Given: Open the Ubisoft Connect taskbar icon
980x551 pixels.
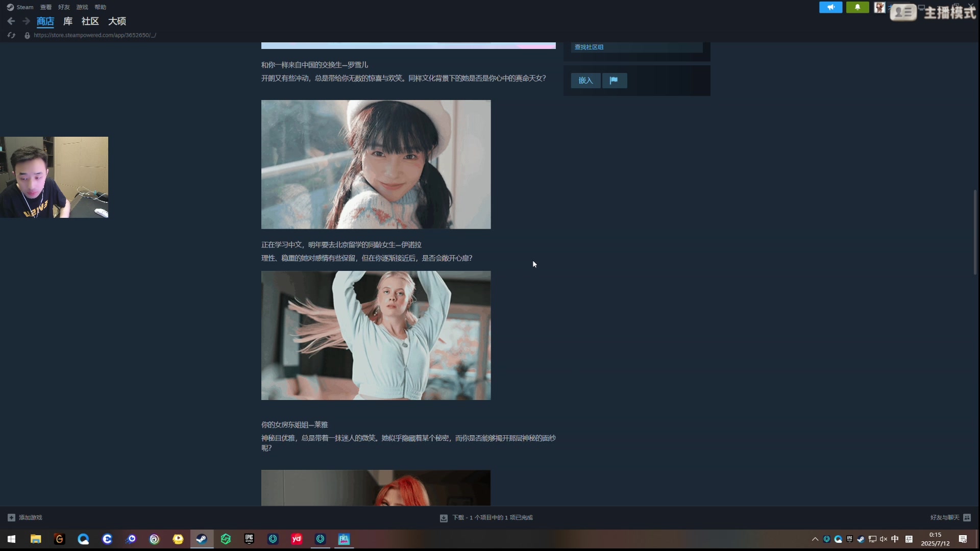Looking at the screenshot, I should pyautogui.click(x=155, y=539).
